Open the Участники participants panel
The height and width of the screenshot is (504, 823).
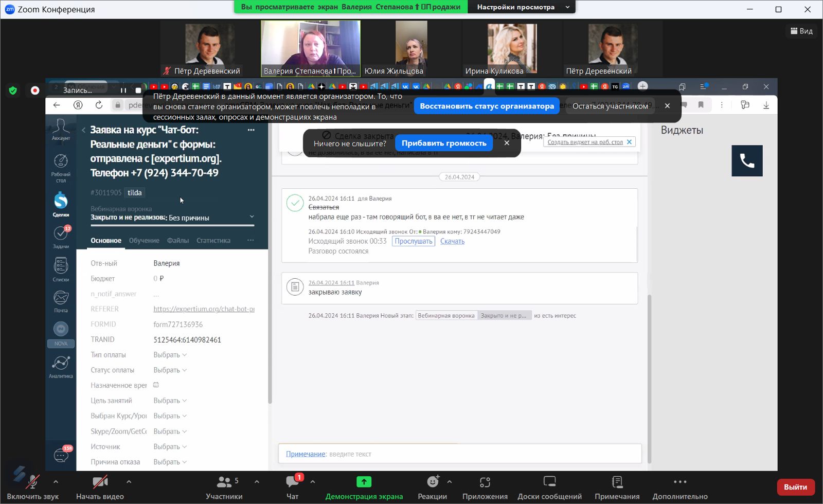click(224, 487)
